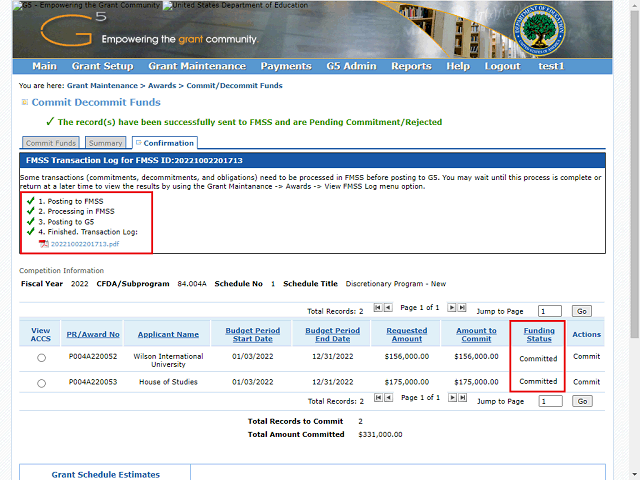Click the Jump to Page field below table
Viewport: 640px width, 480px height.
tap(549, 401)
